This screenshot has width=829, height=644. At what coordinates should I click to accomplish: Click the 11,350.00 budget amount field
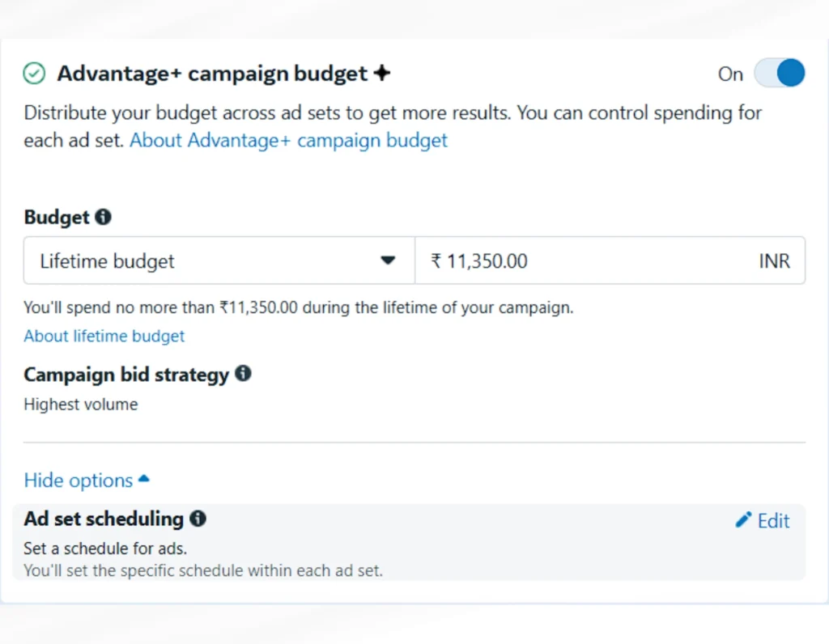pyautogui.click(x=610, y=261)
